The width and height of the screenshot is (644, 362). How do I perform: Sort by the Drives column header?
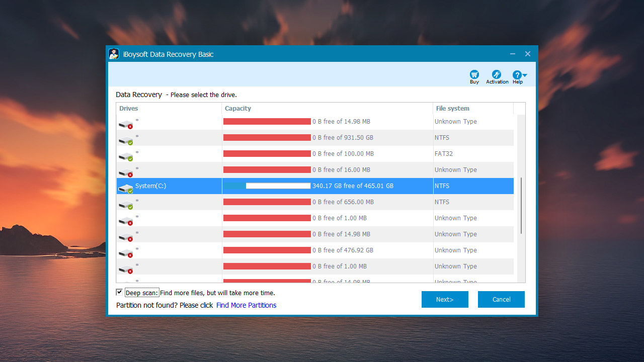(169, 109)
